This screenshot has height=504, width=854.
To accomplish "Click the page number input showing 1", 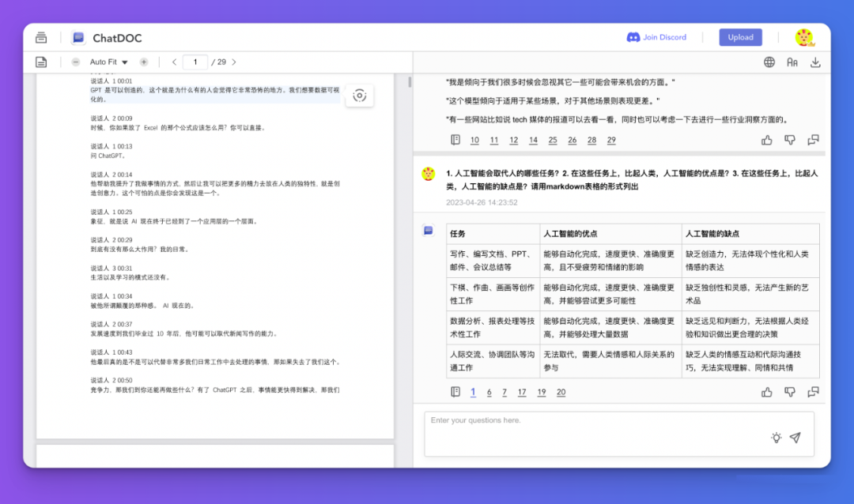I will 195,62.
